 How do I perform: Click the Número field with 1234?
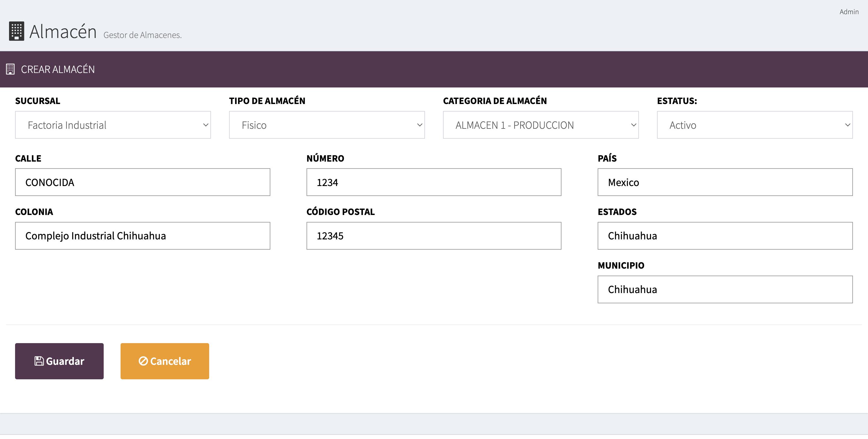(434, 182)
